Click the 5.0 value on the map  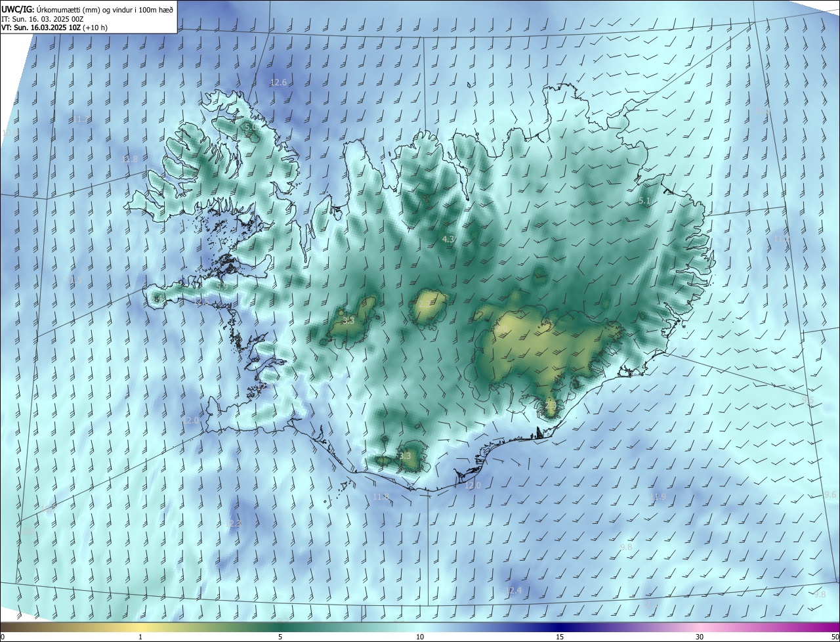pos(250,127)
